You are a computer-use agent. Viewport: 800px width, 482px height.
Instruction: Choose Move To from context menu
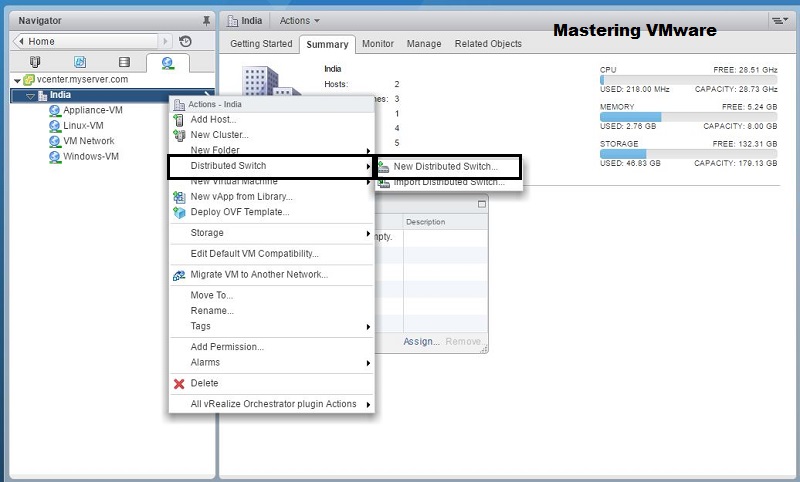271,295
